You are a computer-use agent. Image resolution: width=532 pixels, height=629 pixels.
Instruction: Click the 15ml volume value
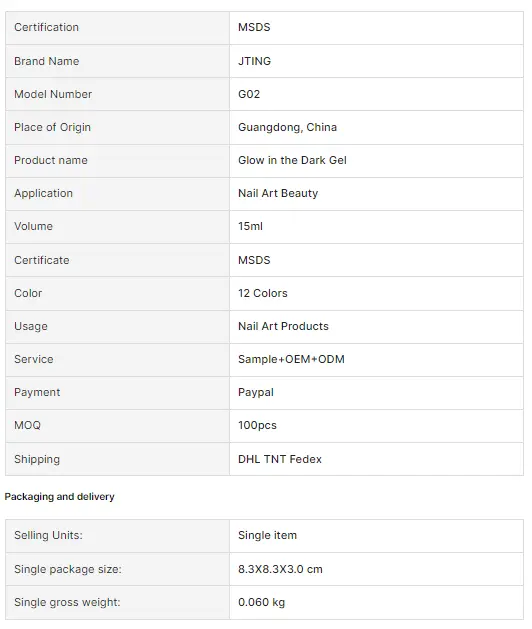[250, 226]
